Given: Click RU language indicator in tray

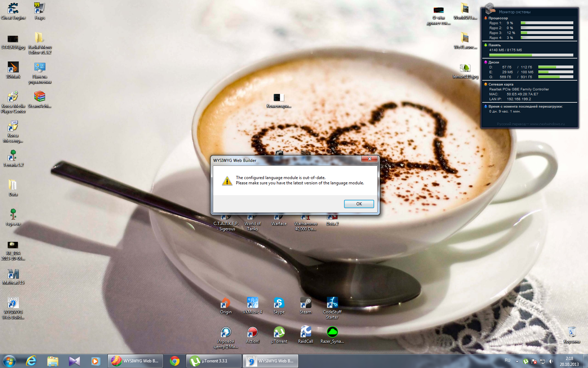Looking at the screenshot, I should pos(507,360).
